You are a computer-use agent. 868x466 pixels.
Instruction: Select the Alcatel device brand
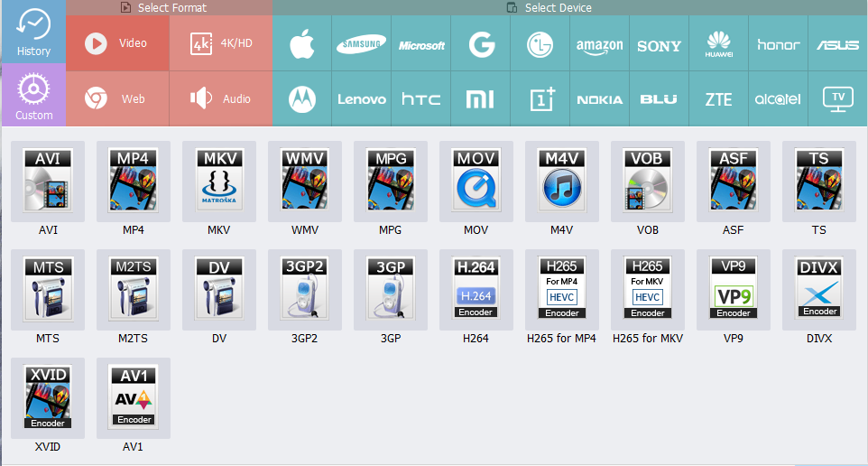point(779,98)
